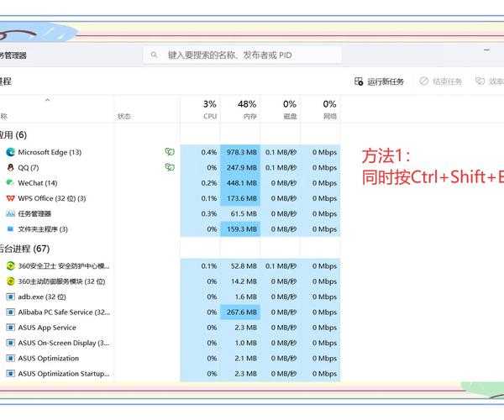Click the Microsoft Edge process icon
504x420 pixels.
click(x=10, y=152)
